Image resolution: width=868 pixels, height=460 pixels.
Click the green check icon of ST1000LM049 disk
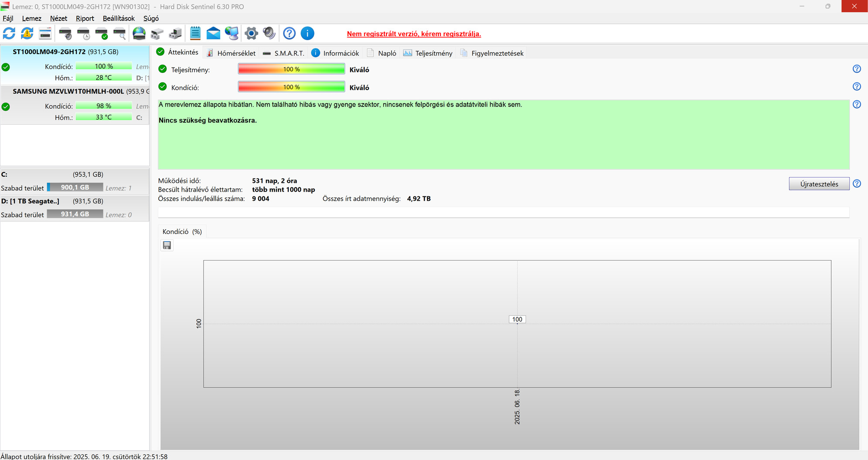point(6,67)
